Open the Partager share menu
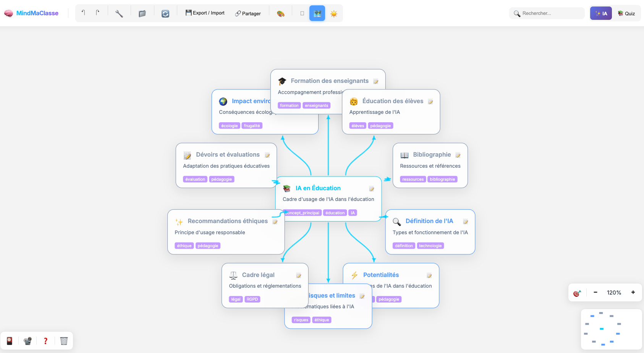This screenshot has width=644, height=353. (x=248, y=13)
